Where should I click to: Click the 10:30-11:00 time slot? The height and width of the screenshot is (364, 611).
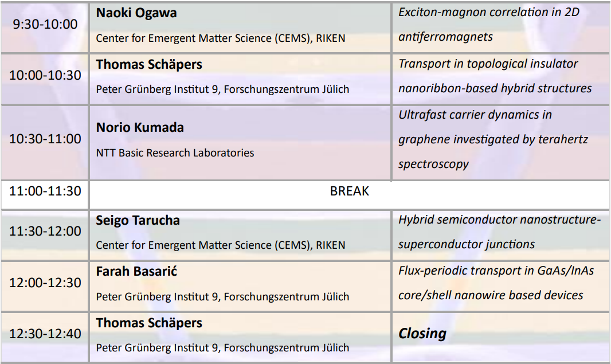(45, 139)
